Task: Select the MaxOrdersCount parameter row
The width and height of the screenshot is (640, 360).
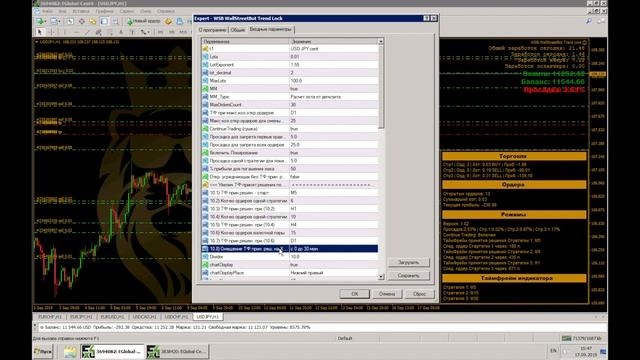Action: (289, 104)
